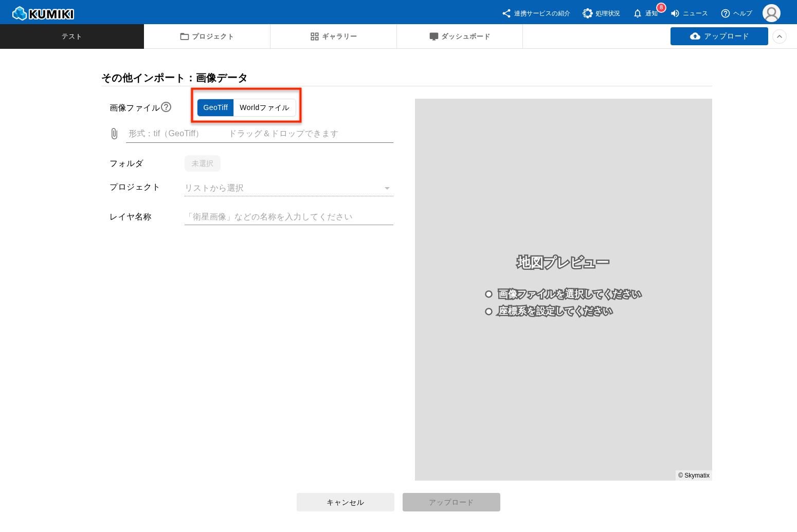Screen dimensions: 797x532
Task: Click the blue アップロード button in header
Action: (x=719, y=36)
